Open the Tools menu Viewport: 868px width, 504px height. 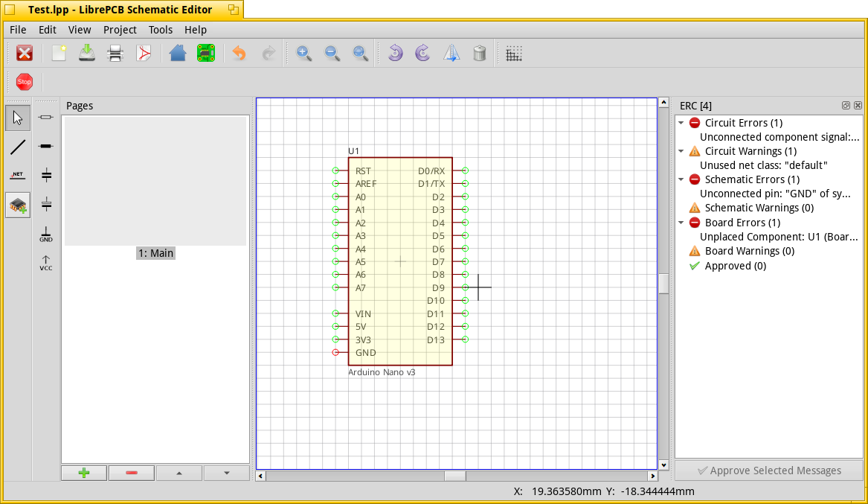point(161,30)
